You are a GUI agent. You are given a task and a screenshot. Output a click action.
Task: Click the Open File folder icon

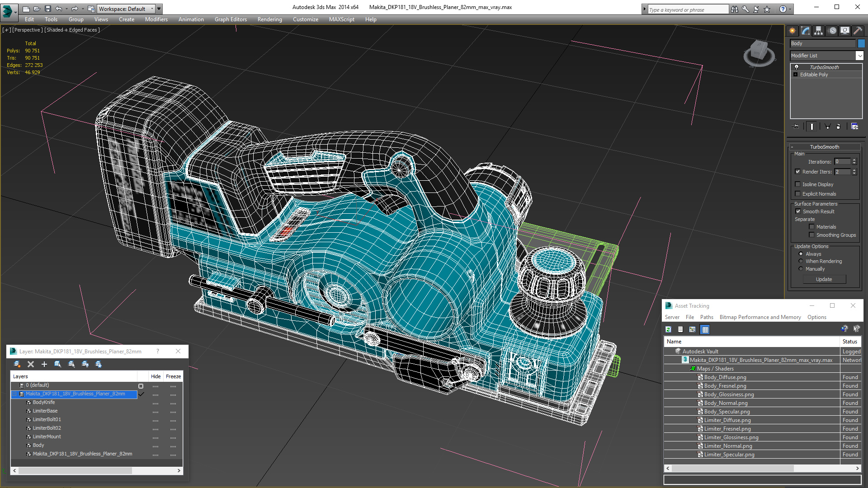coord(37,9)
